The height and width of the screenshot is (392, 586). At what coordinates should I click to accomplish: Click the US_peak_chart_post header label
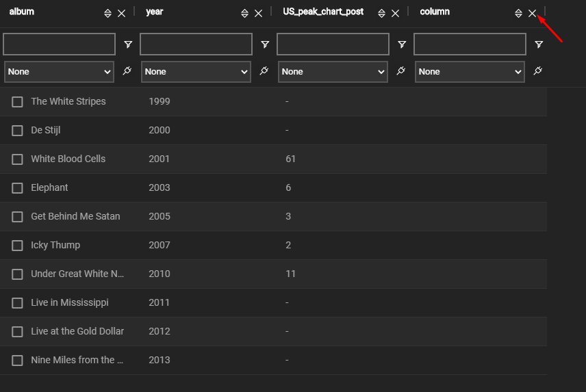pyautogui.click(x=323, y=12)
